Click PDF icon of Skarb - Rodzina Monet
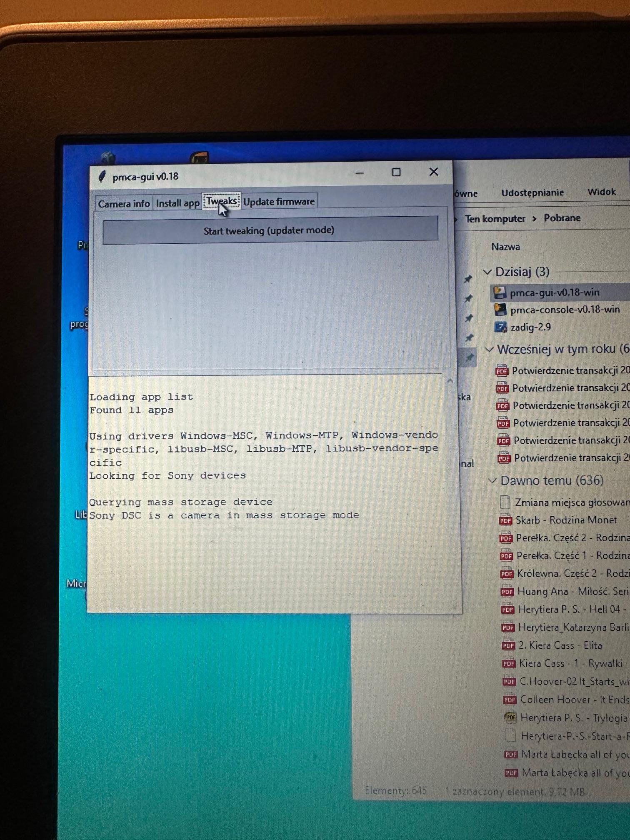The width and height of the screenshot is (630, 840). pyautogui.click(x=505, y=520)
